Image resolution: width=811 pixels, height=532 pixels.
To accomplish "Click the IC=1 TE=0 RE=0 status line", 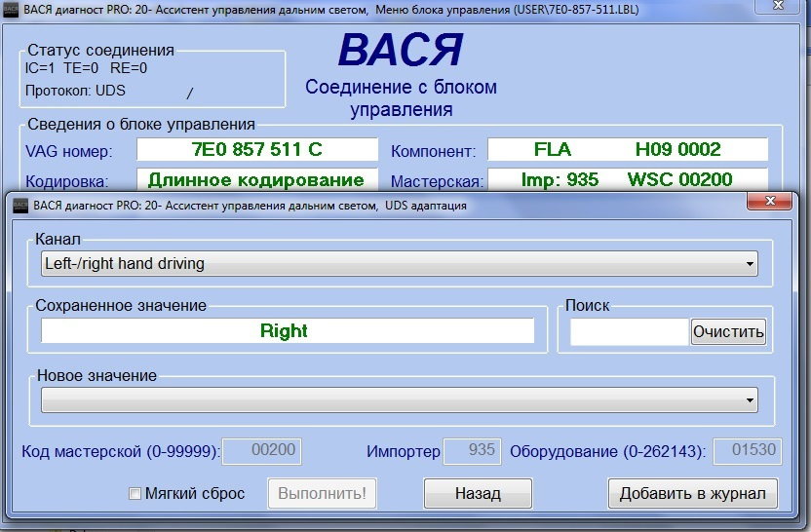I will coord(86,68).
